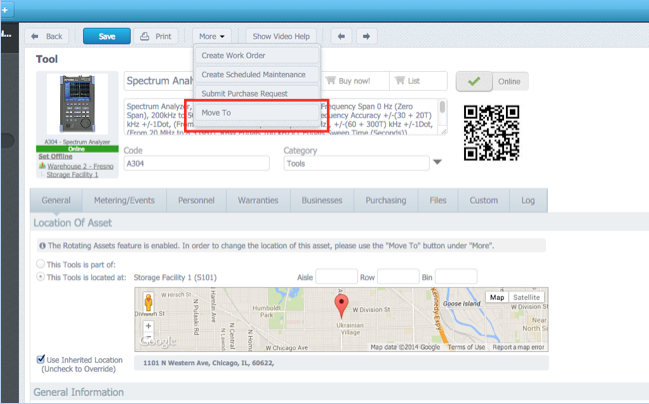This screenshot has height=404, width=649.
Task: Select 'This Tools is part of' radio button
Action: (x=41, y=264)
